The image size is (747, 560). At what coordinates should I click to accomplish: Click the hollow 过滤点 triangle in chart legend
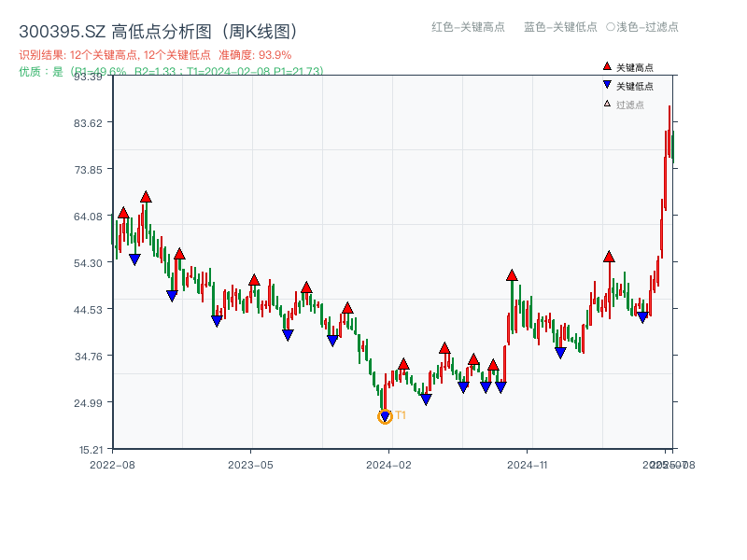607,104
